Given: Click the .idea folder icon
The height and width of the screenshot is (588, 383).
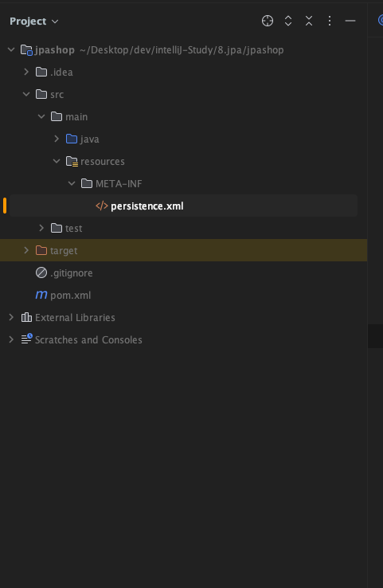Looking at the screenshot, I should click(x=41, y=72).
